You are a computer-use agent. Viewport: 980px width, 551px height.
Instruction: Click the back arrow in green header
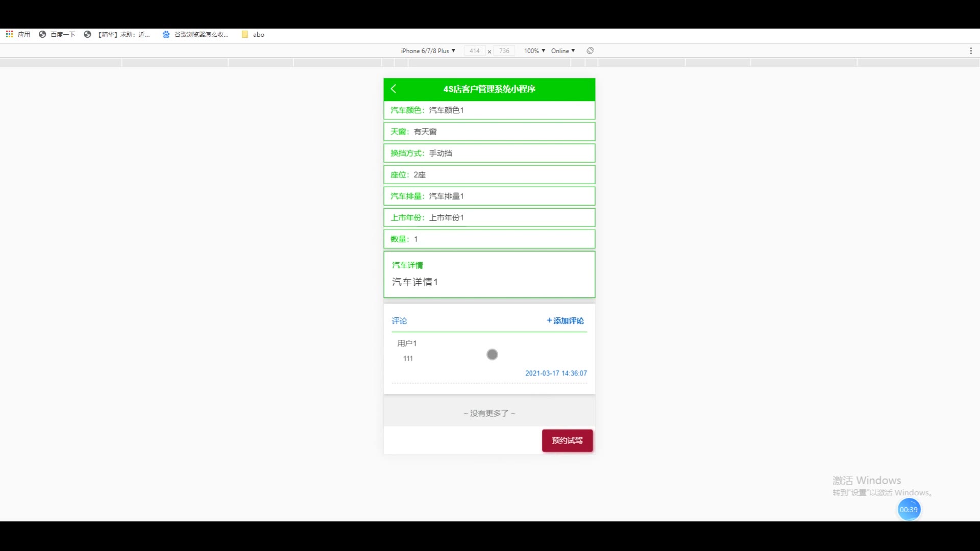[394, 89]
